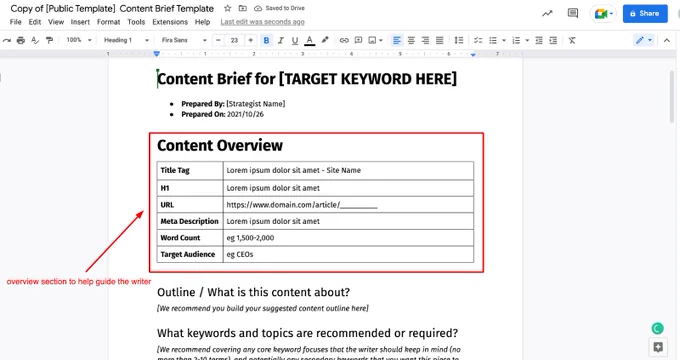680x360 pixels.
Task: Check Saved to Drive status
Action: coord(279,8)
